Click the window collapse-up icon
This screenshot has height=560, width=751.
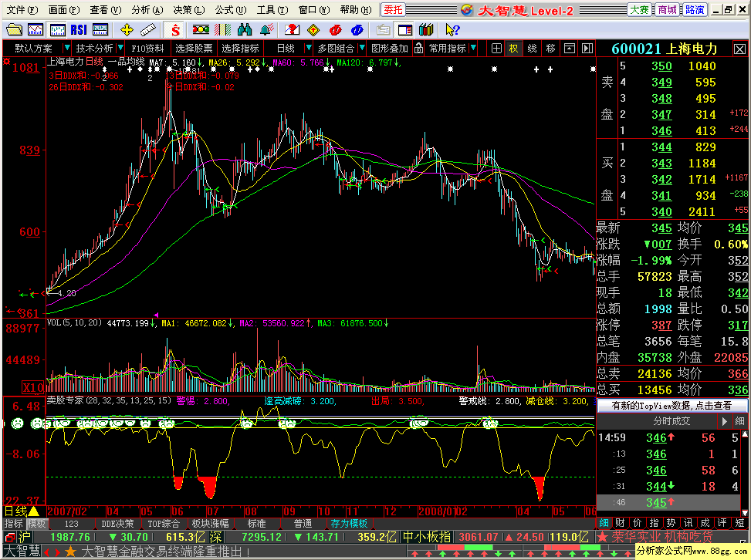(569, 49)
